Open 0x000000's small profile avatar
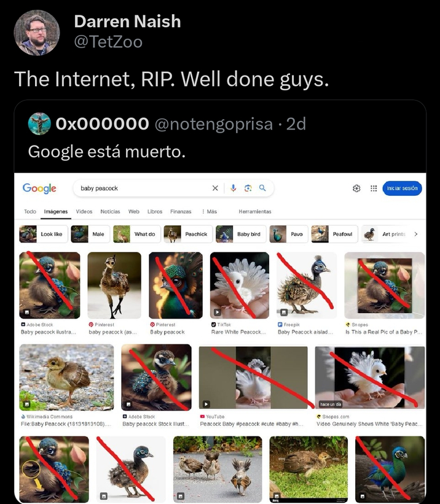This screenshot has width=440, height=504. (x=39, y=123)
